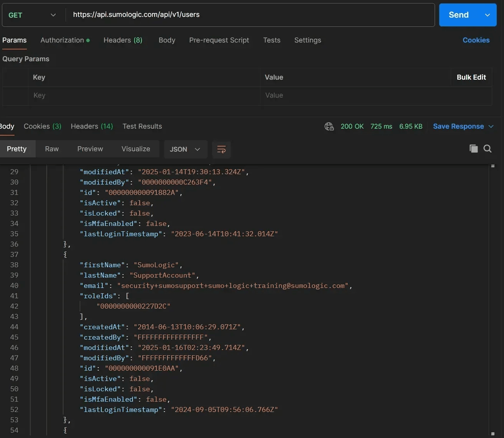
Task: Expand the Save Response options chevron
Action: (491, 126)
